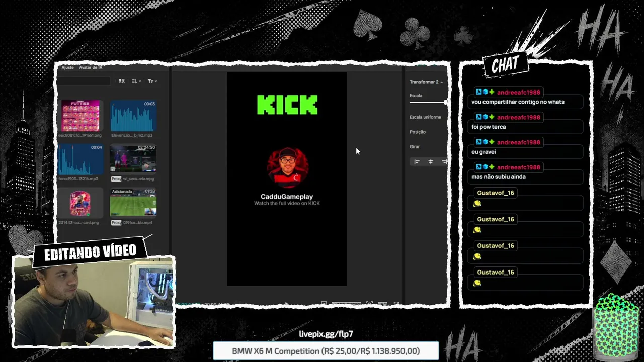
Task: Align layer to the left
Action: (x=417, y=161)
